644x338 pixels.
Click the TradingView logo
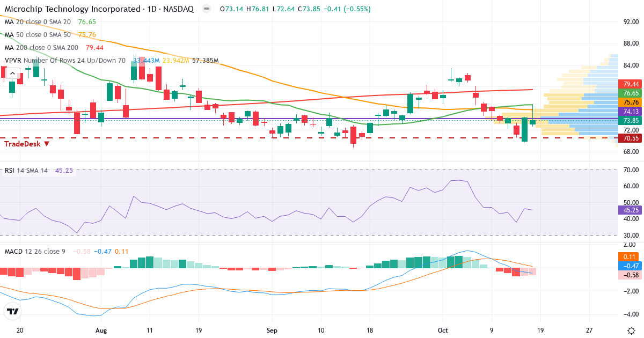pyautogui.click(x=13, y=311)
